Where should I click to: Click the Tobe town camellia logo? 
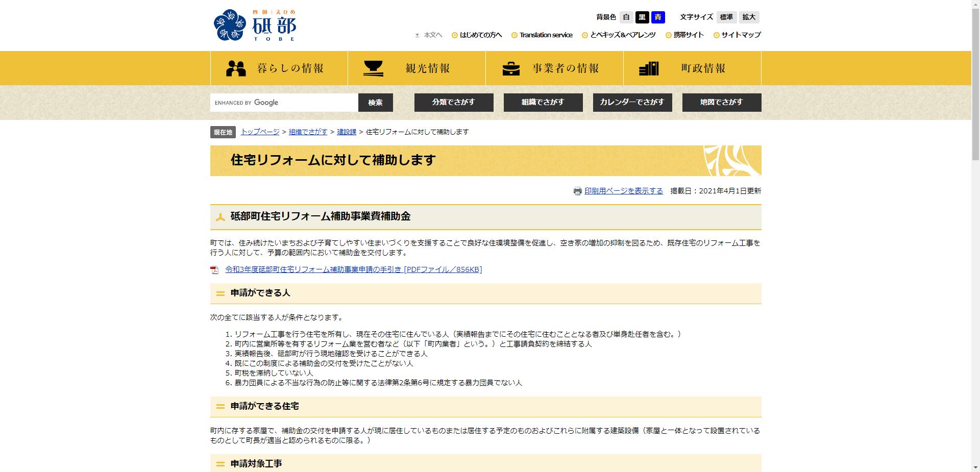(x=229, y=24)
